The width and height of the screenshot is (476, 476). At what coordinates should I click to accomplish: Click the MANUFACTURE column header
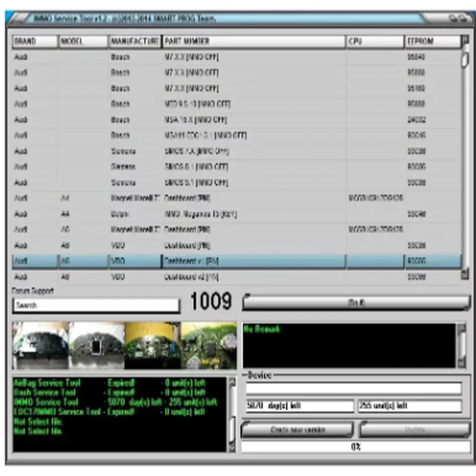135,41
